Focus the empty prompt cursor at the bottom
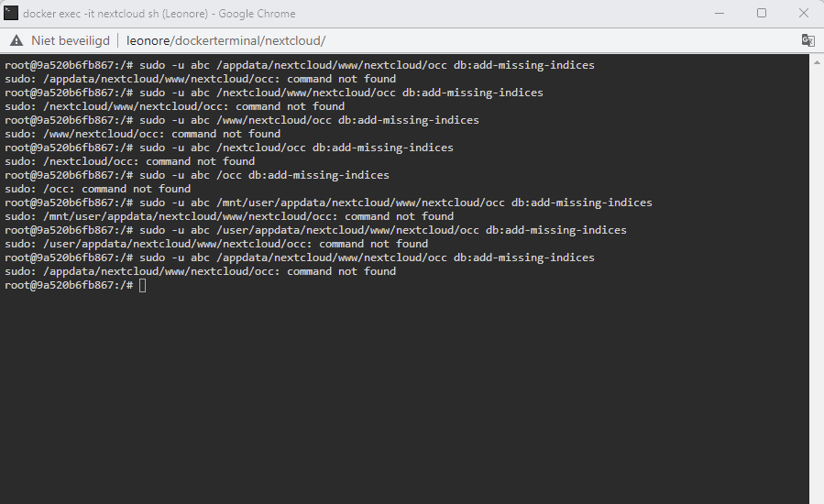This screenshot has width=824, height=504. [142, 285]
